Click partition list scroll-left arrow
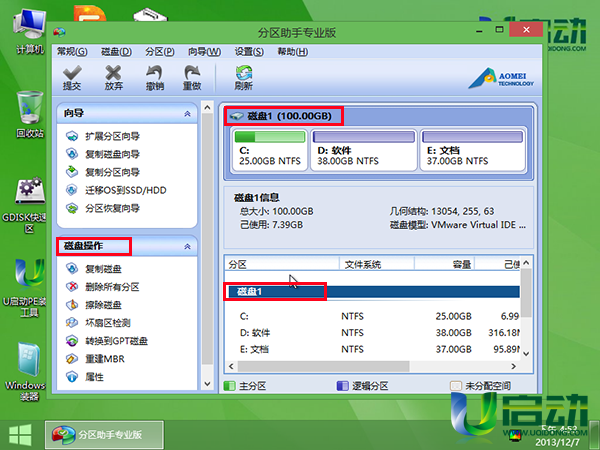600x450 pixels. coord(231,366)
